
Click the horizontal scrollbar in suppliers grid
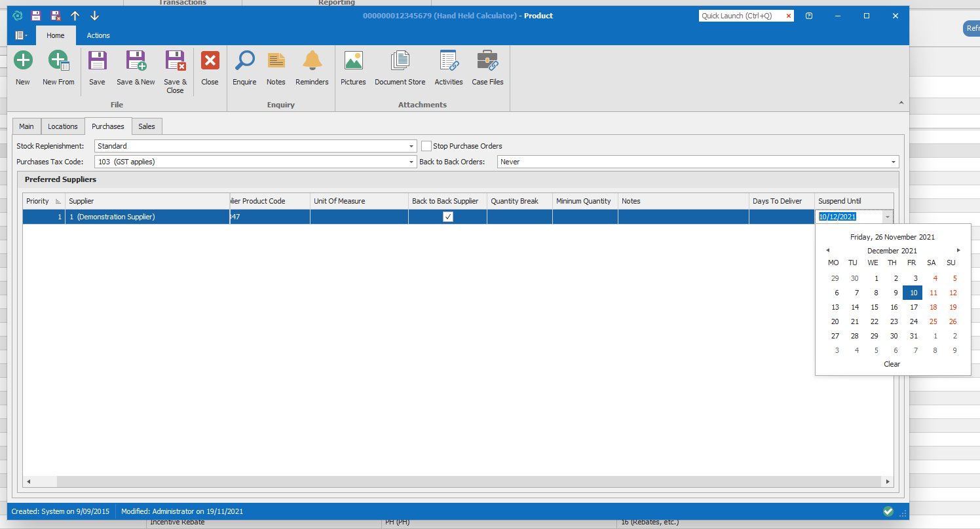tap(459, 482)
